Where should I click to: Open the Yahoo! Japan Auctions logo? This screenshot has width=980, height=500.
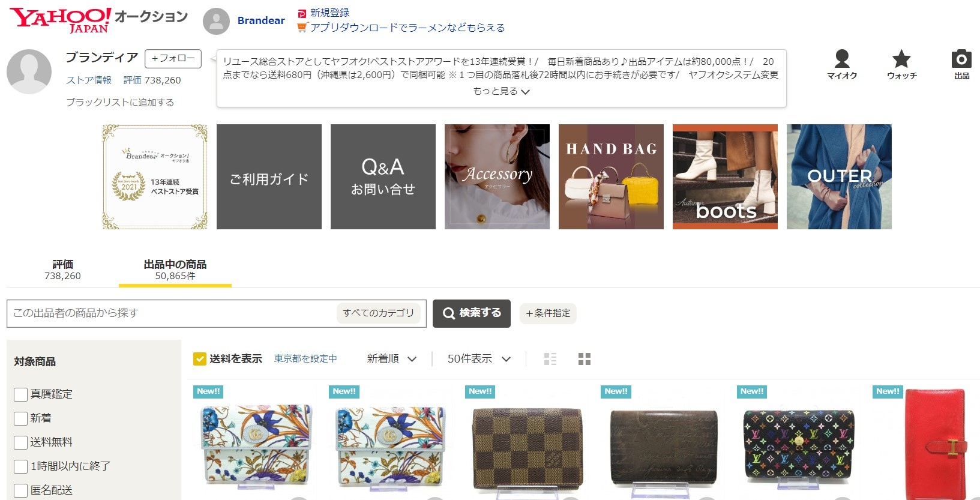(98, 20)
